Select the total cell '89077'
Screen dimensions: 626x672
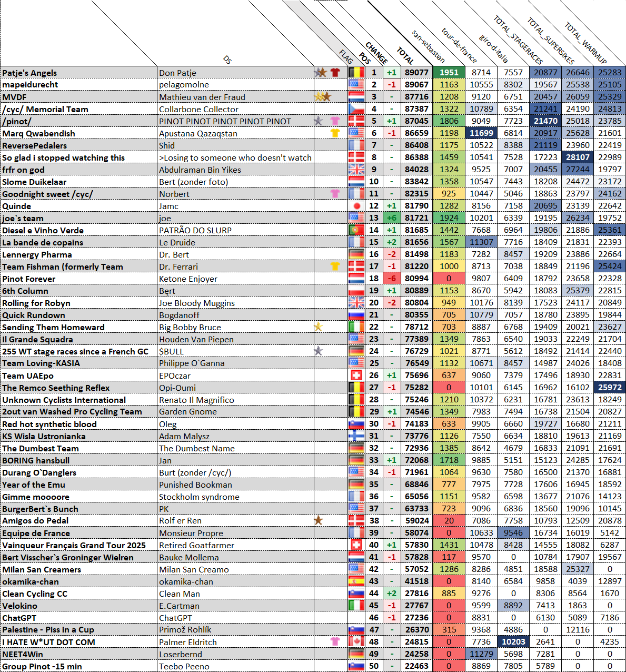(417, 73)
